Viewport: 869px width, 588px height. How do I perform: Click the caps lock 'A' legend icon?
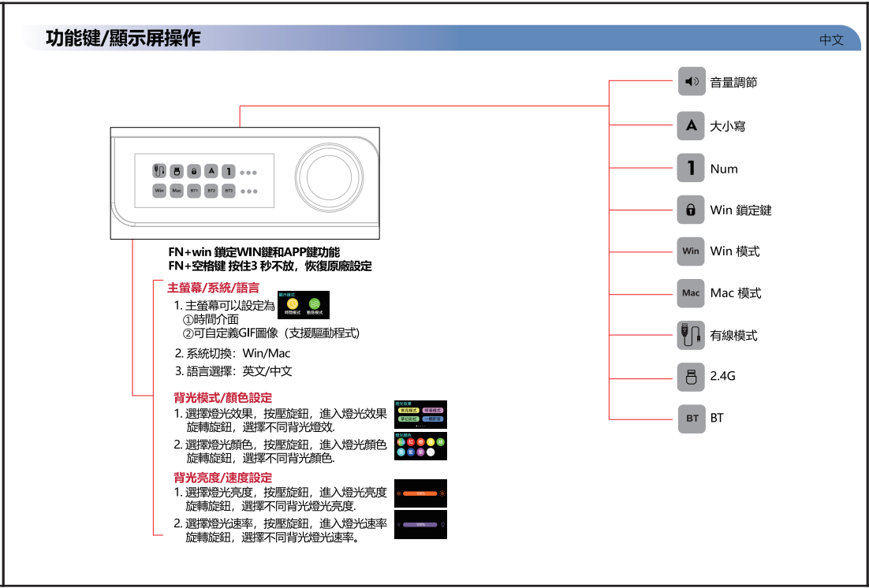coord(691,125)
